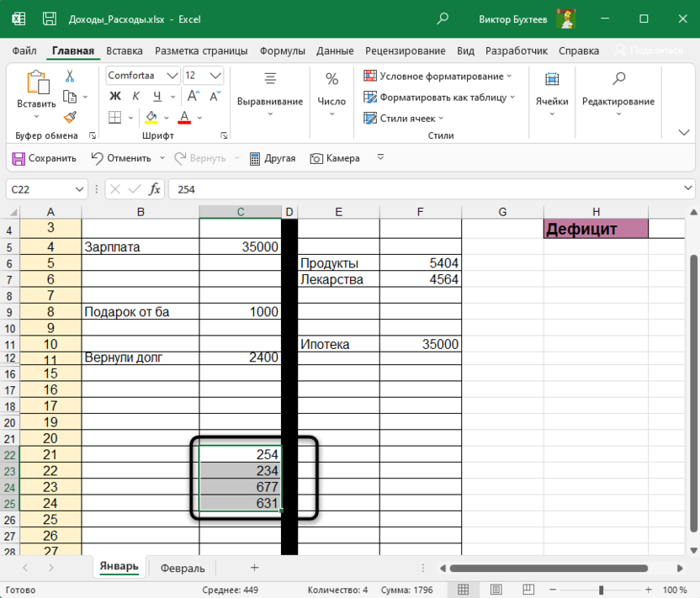
Task: Toggle bold formatting (Ж)
Action: [x=115, y=97]
